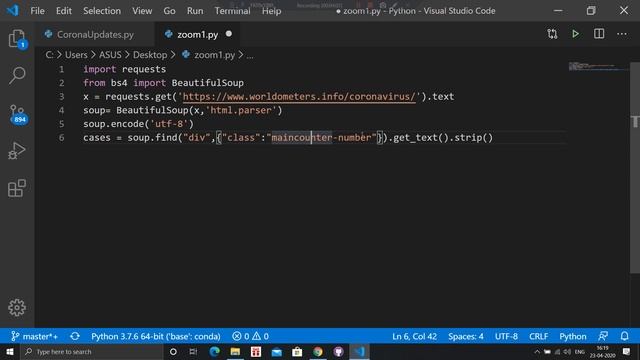Expand the ASUS breadcrumb segment
The height and width of the screenshot is (360, 640).
tap(110, 55)
